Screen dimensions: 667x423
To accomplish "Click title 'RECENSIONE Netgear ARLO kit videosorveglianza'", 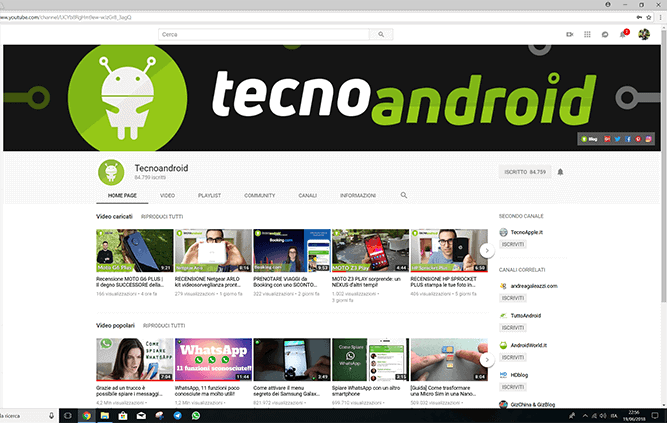I will 208,282.
